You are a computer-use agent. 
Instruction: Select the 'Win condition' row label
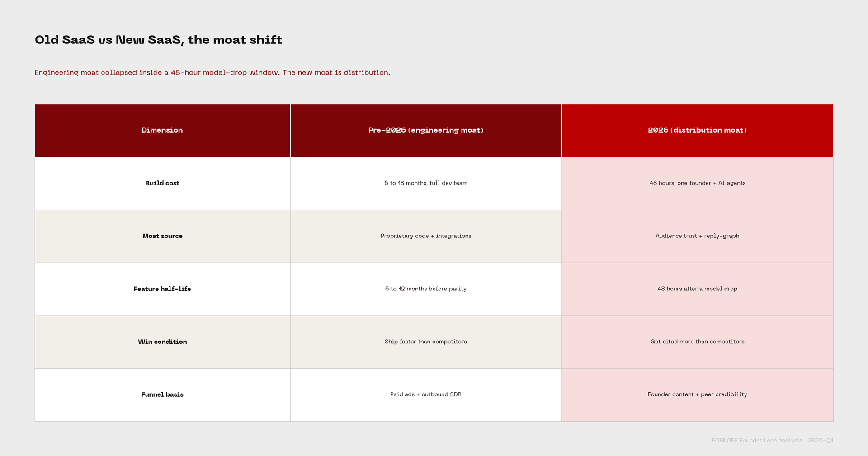click(162, 342)
